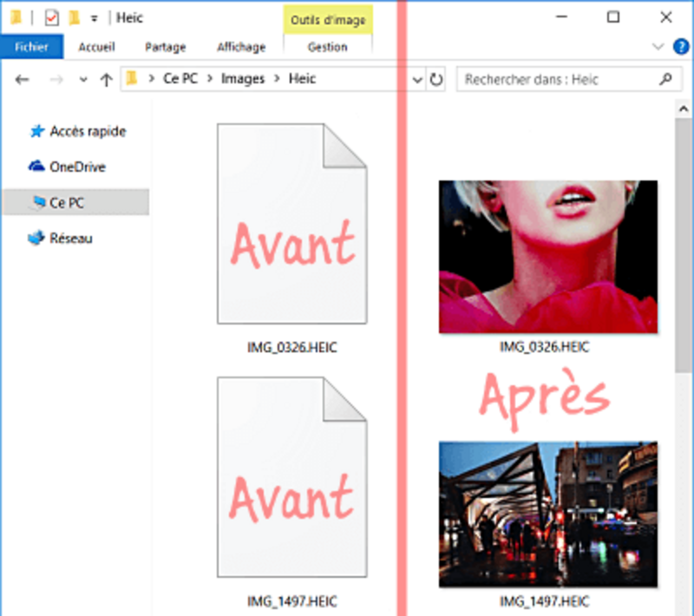Open the blue help question mark icon
Viewport: 694px width, 616px height.
pos(681,47)
